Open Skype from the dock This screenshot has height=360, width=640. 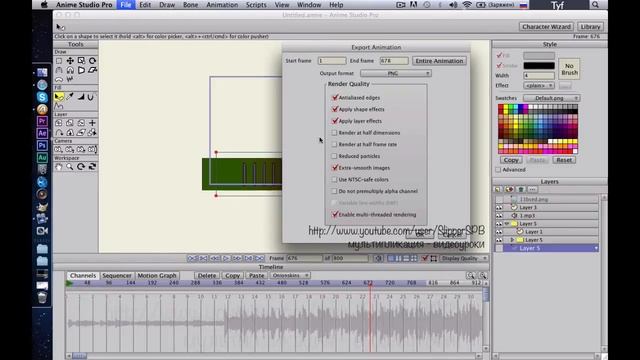tap(42, 97)
